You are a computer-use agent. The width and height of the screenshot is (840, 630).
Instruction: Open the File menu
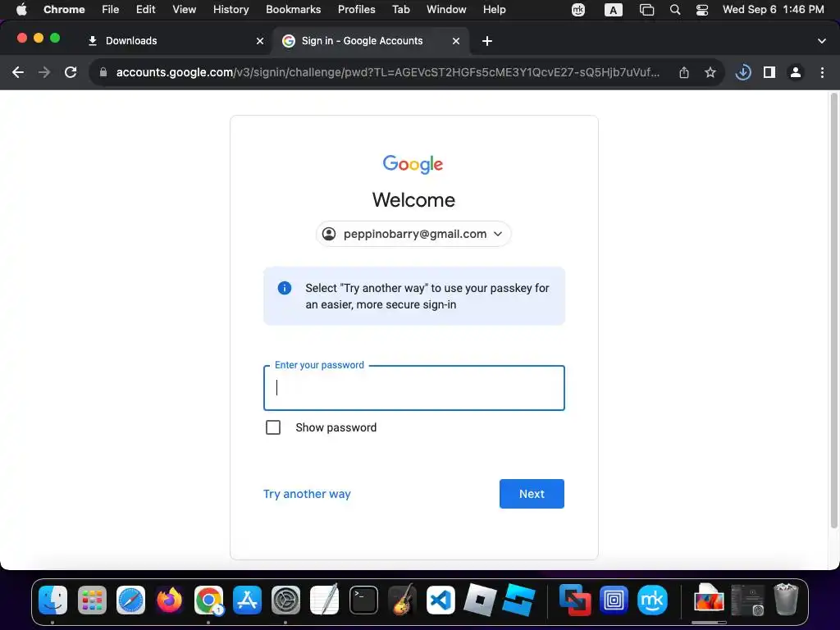point(111,10)
